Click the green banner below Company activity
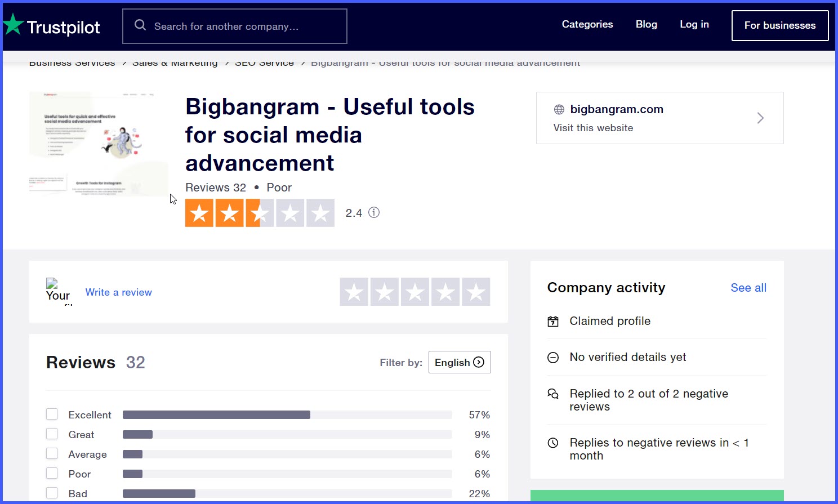The width and height of the screenshot is (838, 504). click(657, 496)
